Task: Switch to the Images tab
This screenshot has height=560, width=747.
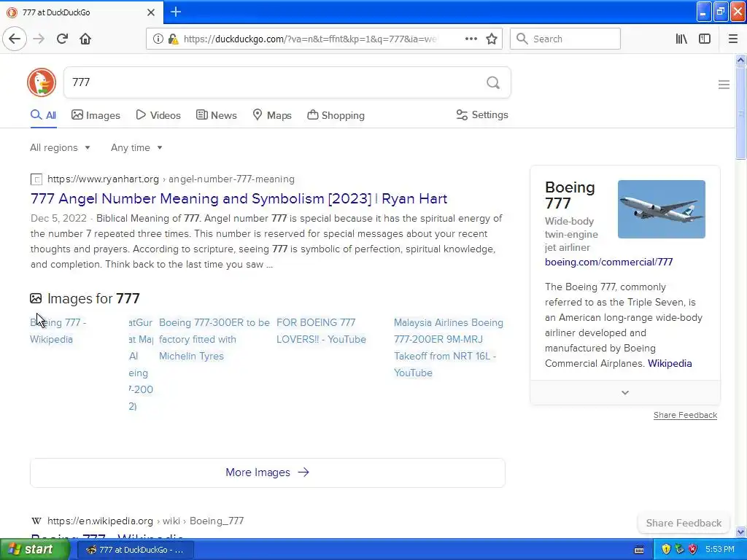Action: pos(96,115)
